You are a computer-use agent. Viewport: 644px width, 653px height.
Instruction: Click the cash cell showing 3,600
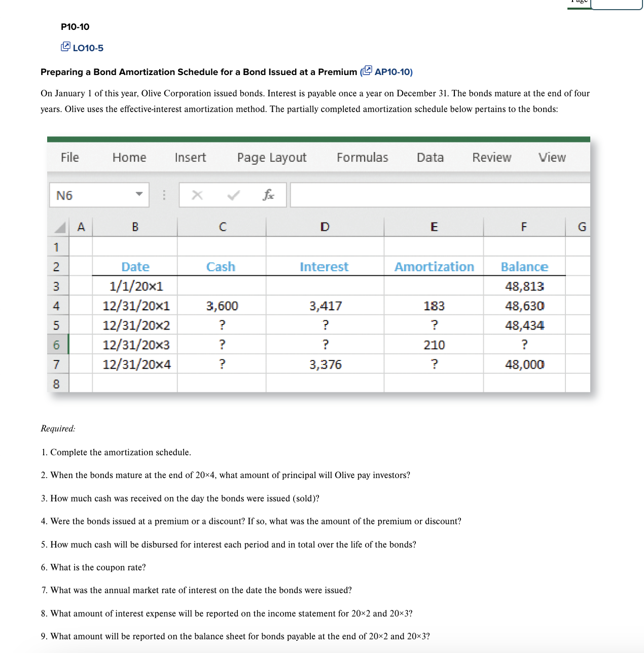click(222, 306)
